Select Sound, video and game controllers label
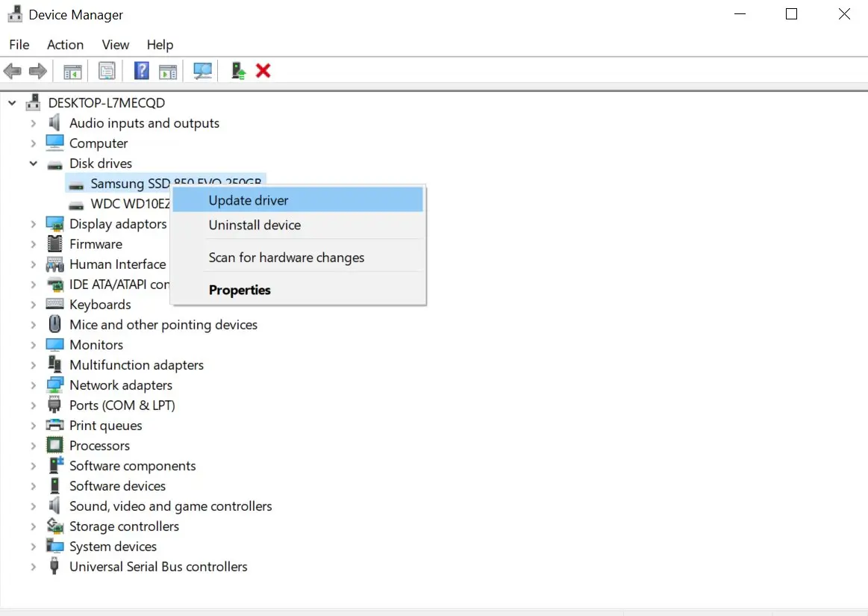This screenshot has width=868, height=616. [x=170, y=506]
